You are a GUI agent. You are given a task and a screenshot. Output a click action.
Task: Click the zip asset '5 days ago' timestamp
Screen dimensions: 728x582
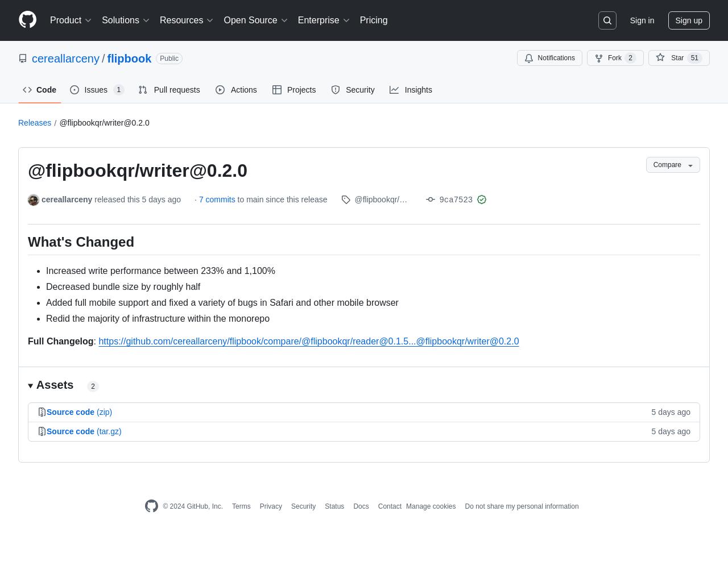pyautogui.click(x=671, y=412)
